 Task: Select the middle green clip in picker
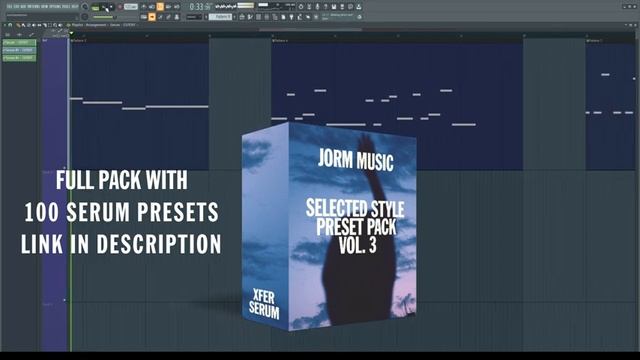[19, 50]
